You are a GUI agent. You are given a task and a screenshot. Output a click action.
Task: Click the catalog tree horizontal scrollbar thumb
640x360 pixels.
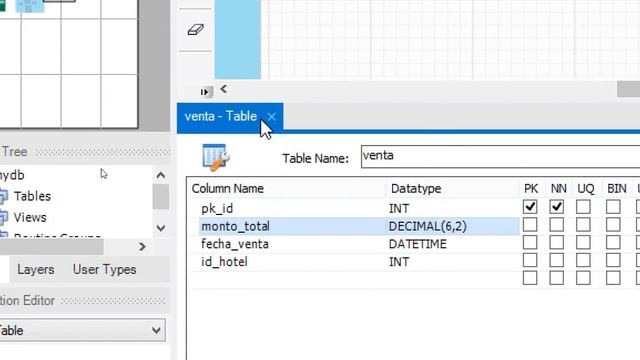point(51,247)
